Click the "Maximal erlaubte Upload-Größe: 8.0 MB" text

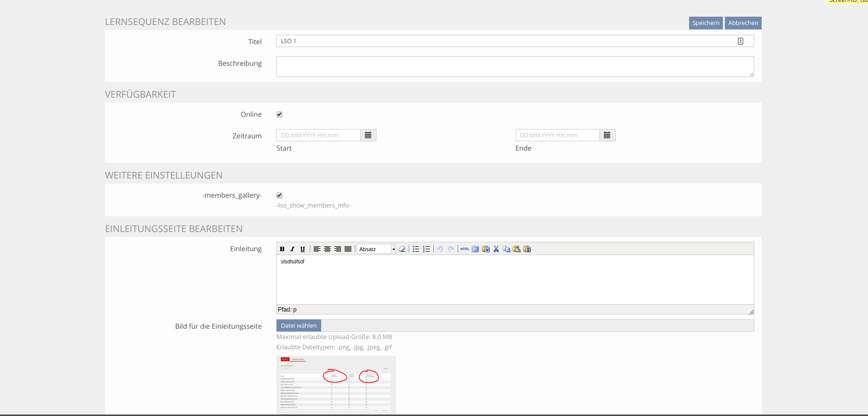[x=334, y=337]
